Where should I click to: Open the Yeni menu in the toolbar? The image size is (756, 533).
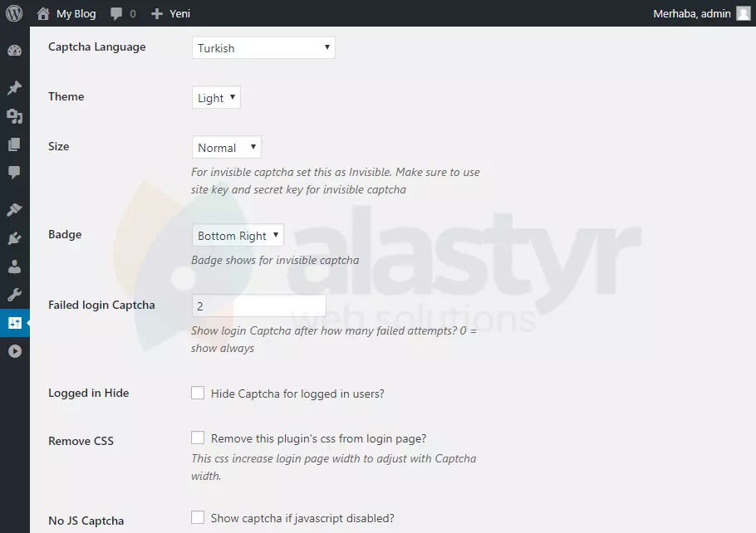click(170, 12)
